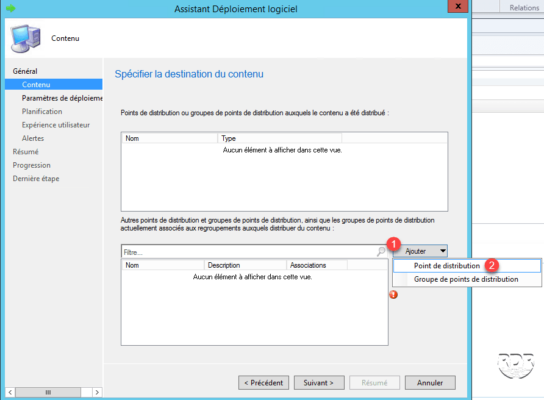Click the Spécifier la destination du contenu heading
The height and width of the screenshot is (400, 544).
pyautogui.click(x=189, y=74)
